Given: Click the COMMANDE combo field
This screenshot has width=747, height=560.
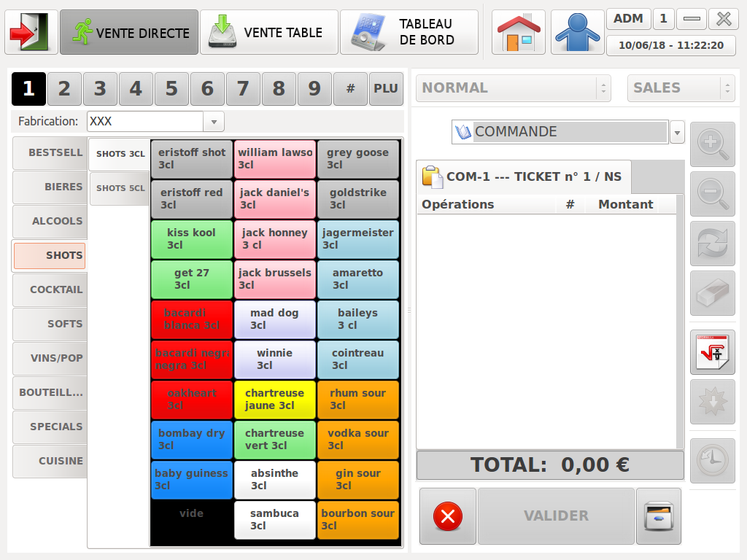Looking at the screenshot, I should pos(560,132).
